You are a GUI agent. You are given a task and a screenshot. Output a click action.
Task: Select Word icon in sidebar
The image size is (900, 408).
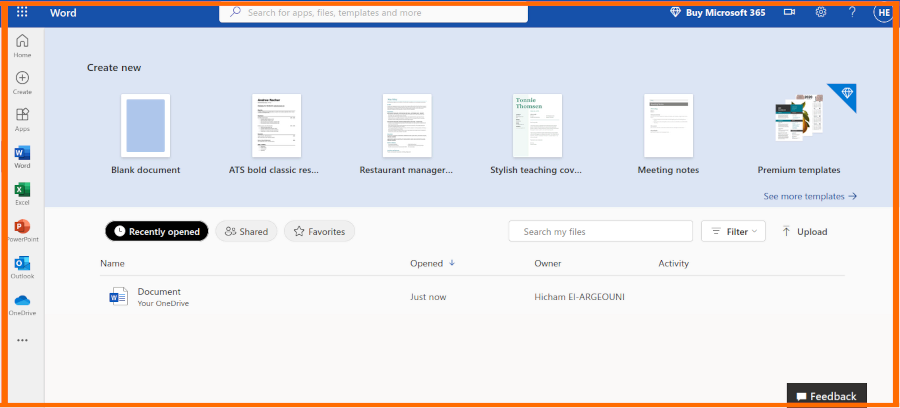(22, 157)
